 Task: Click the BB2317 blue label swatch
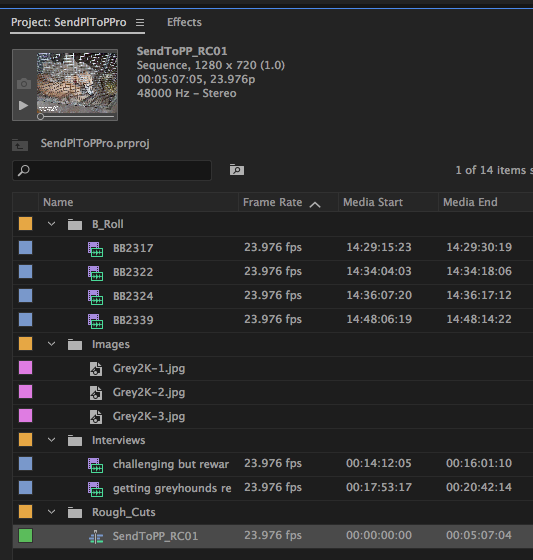(25, 248)
